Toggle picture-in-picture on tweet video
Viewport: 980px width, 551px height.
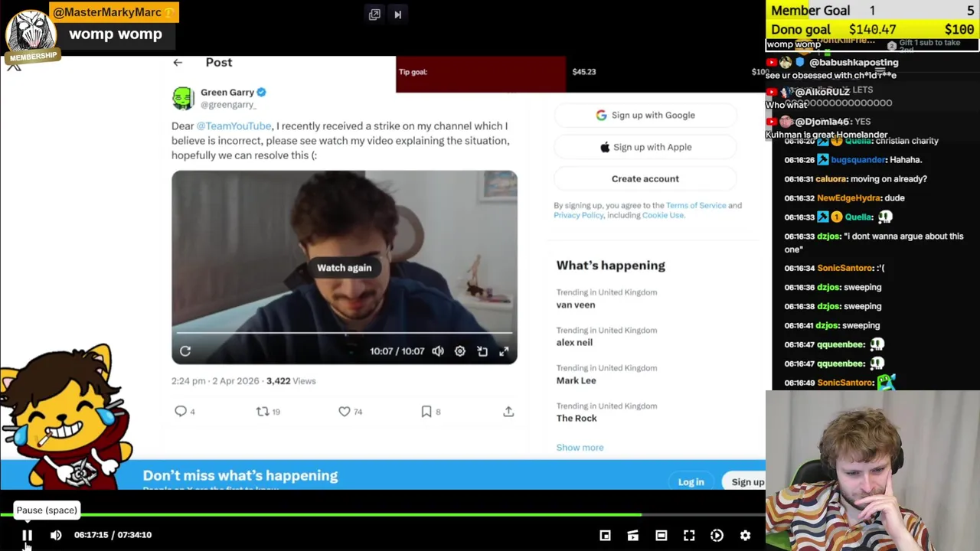coord(482,351)
